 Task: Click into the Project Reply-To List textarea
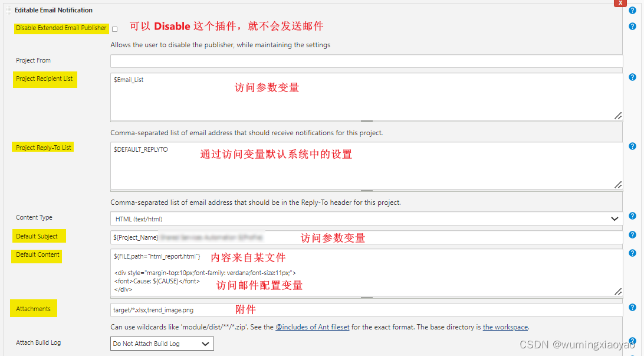(366, 166)
